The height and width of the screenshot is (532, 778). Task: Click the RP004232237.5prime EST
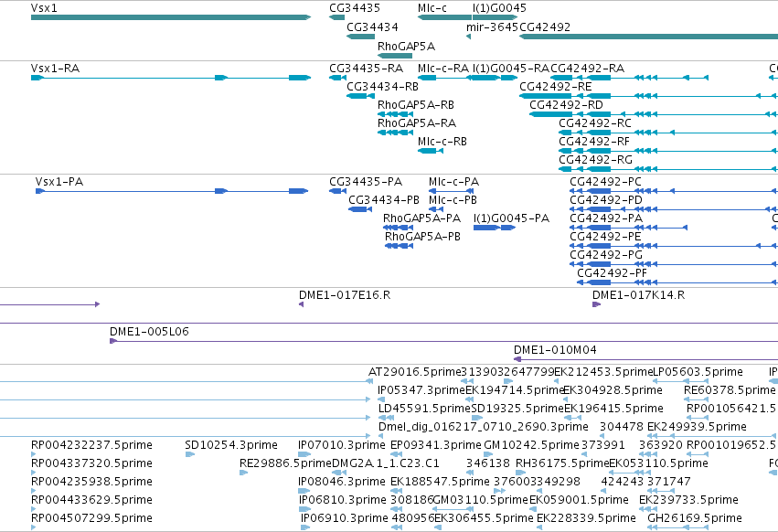(33, 454)
